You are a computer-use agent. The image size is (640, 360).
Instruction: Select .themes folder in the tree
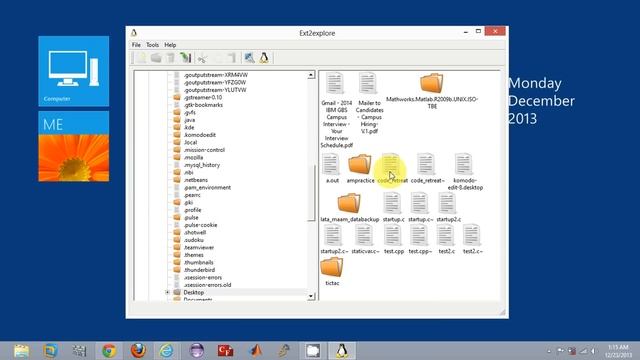point(193,255)
